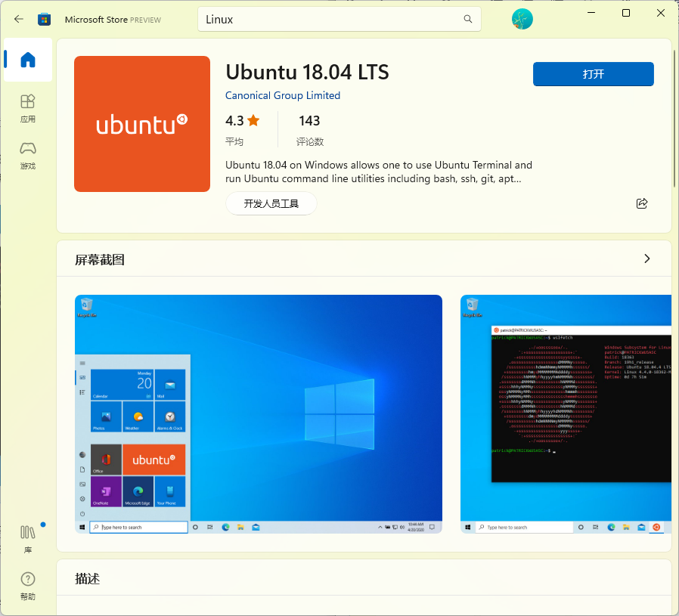Open the 库 (Library) sidebar section
Image resolution: width=679 pixels, height=616 pixels.
[28, 540]
